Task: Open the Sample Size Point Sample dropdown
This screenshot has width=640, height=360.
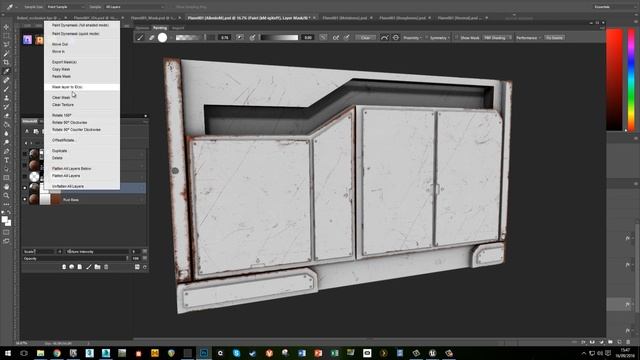Action: [x=65, y=7]
